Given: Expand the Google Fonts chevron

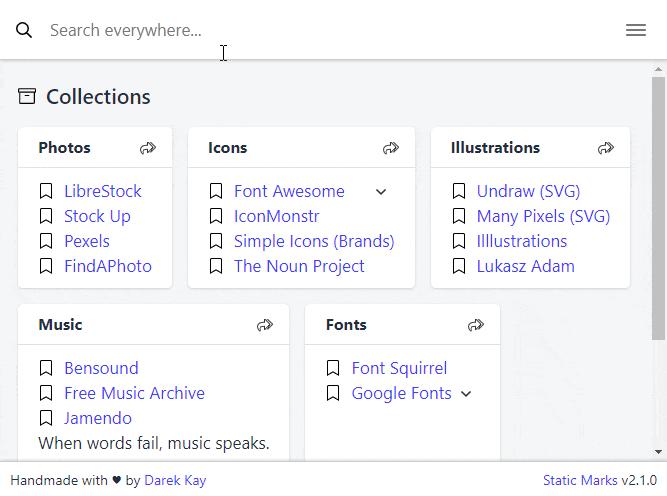Looking at the screenshot, I should (466, 394).
